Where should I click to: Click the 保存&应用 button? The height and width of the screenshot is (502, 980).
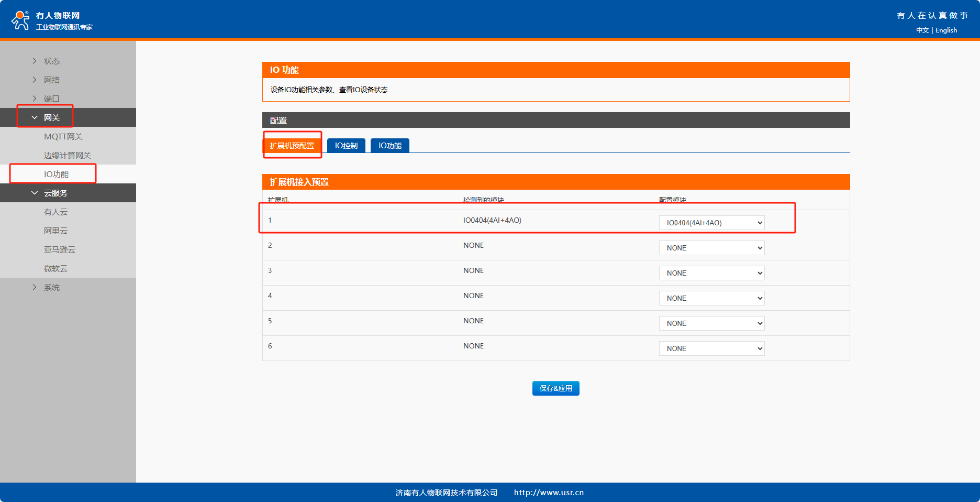click(555, 388)
